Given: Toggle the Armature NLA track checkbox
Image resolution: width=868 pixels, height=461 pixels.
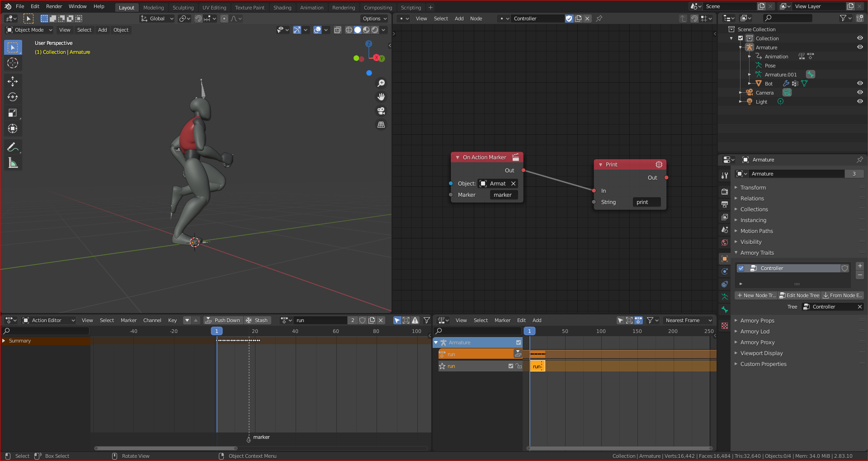Looking at the screenshot, I should click(x=519, y=342).
